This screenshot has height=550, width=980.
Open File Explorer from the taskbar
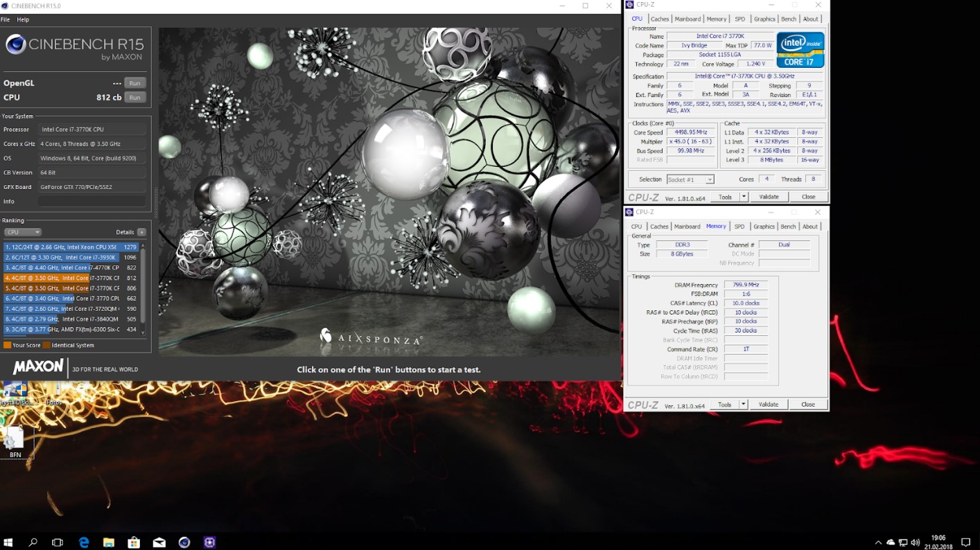[x=109, y=542]
